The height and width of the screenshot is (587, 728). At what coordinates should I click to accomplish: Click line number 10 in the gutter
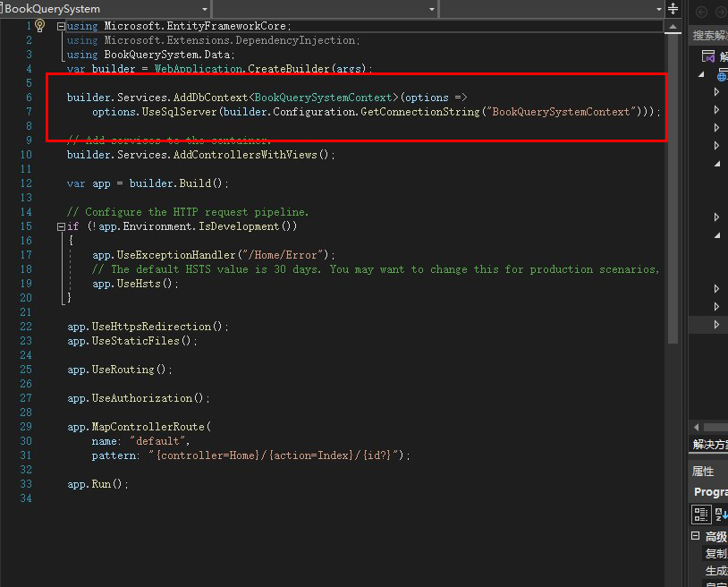pos(26,155)
